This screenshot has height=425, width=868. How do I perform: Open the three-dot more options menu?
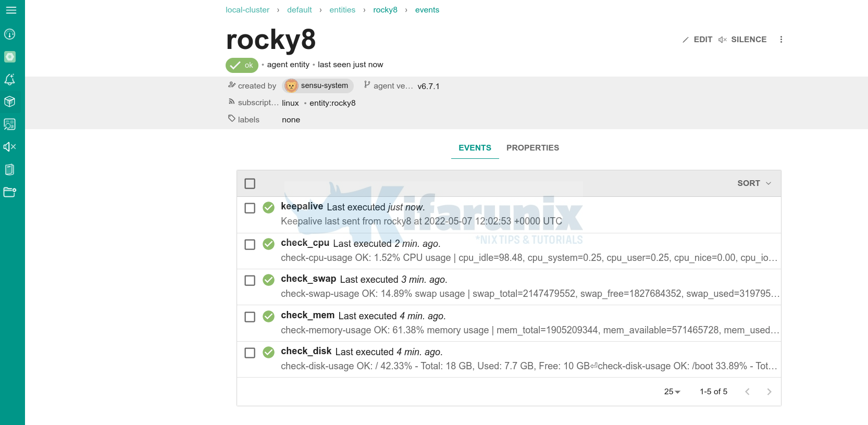click(x=781, y=40)
